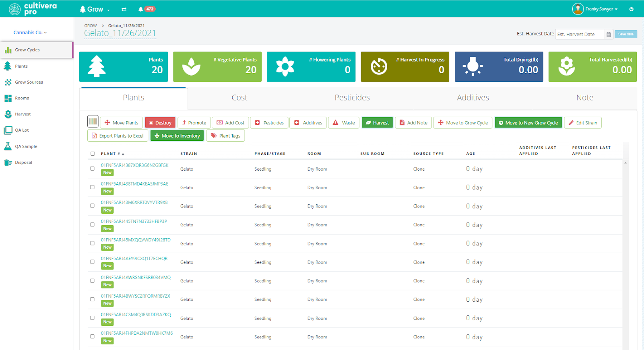This screenshot has height=350, width=644.
Task: Click the Harvest icon in sidebar
Action: click(x=8, y=114)
